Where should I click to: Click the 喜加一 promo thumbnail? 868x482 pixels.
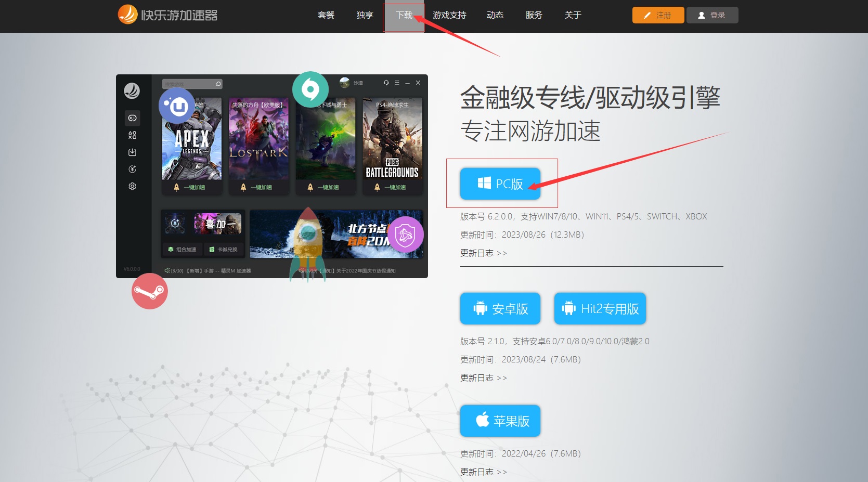(x=218, y=224)
